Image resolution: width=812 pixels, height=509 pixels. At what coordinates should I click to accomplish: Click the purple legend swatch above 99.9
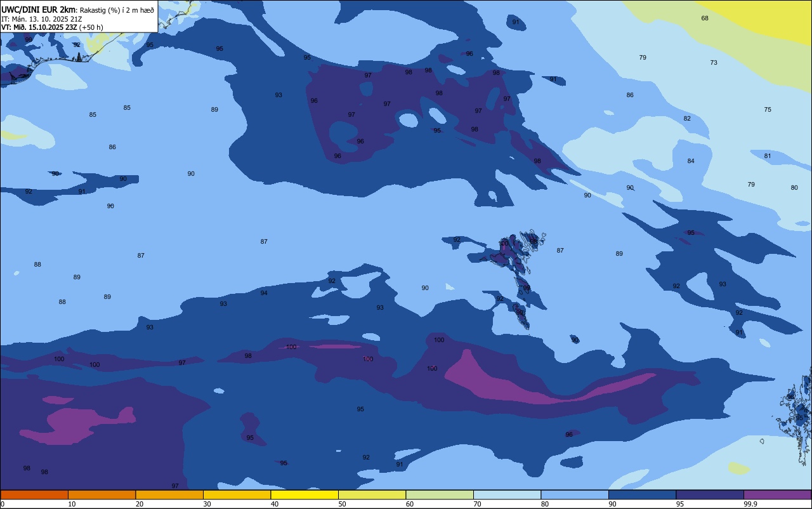coord(777,494)
